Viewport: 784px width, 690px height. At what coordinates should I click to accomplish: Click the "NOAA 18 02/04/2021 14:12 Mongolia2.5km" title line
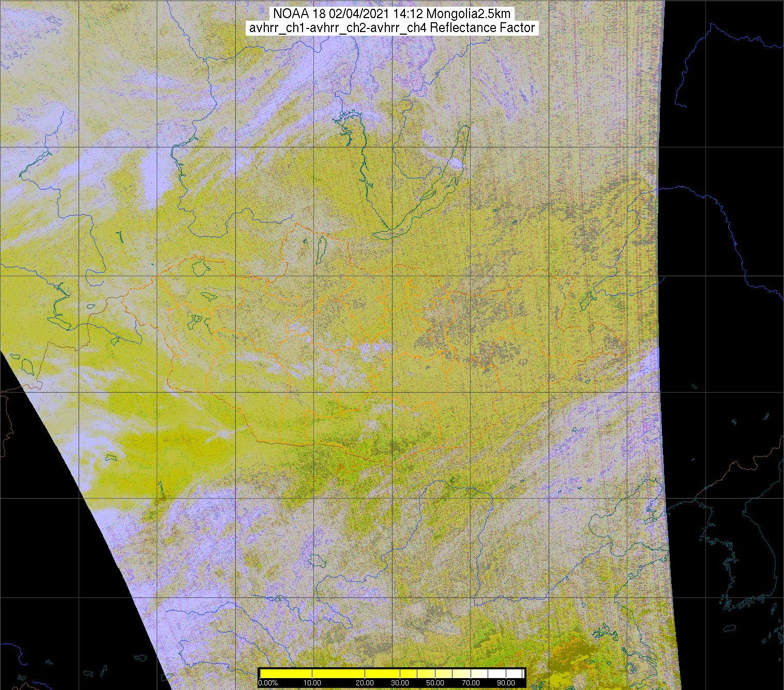tap(391, 13)
